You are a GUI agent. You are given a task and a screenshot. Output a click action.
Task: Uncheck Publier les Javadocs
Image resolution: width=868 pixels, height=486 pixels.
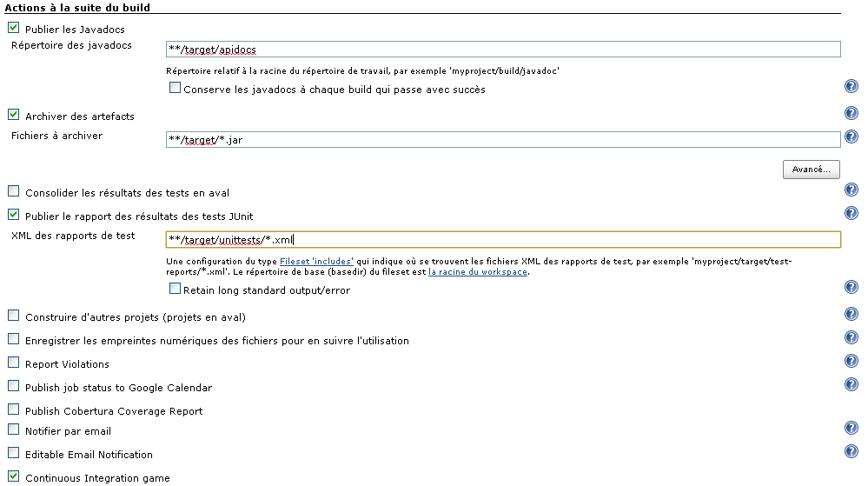13,29
